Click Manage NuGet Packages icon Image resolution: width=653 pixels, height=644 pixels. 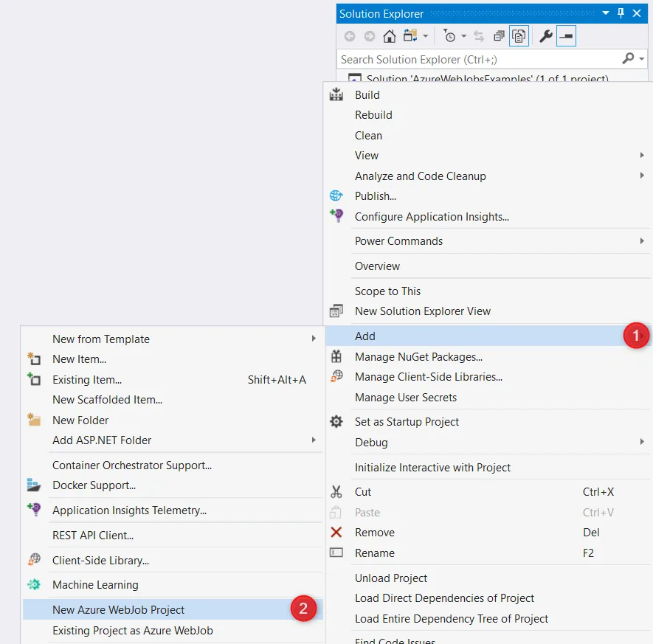336,356
